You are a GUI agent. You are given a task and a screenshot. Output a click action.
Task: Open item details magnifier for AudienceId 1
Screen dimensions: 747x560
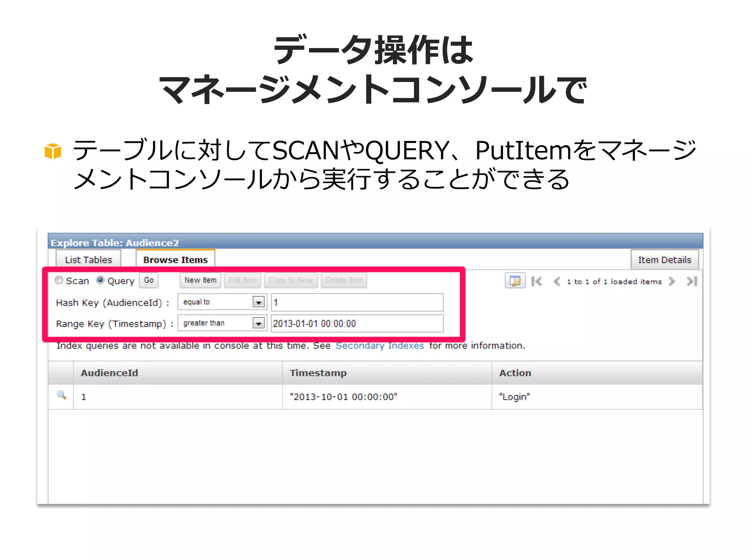click(61, 395)
